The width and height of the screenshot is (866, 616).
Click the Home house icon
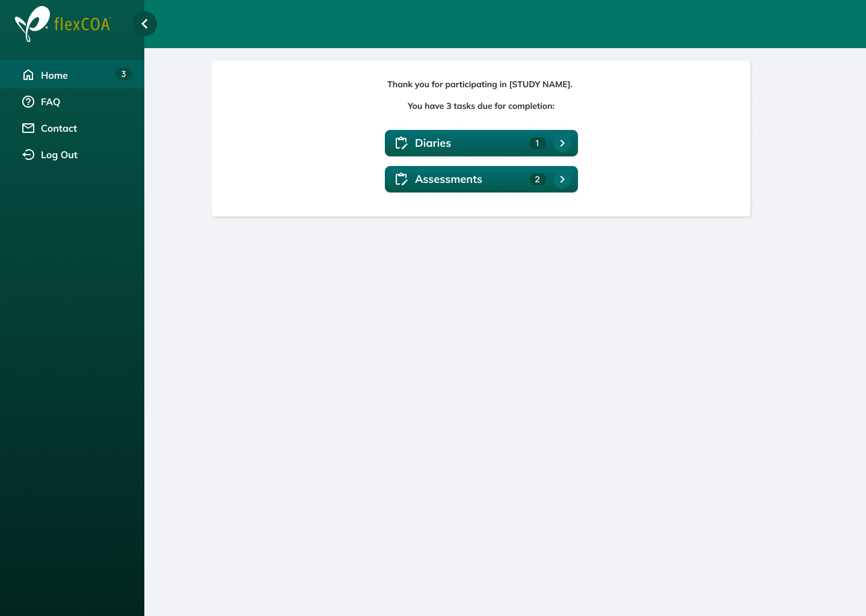pyautogui.click(x=28, y=75)
